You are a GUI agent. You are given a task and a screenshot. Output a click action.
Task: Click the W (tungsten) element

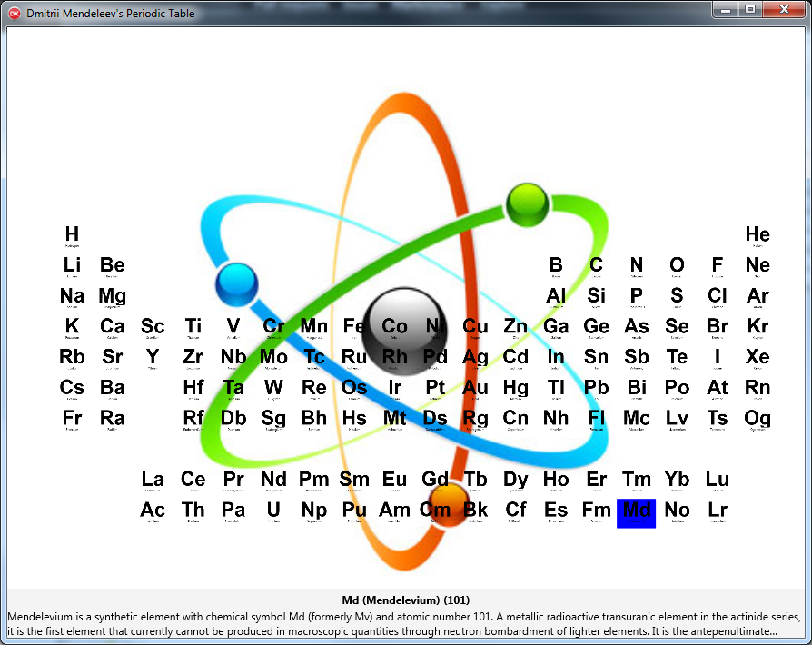click(273, 389)
